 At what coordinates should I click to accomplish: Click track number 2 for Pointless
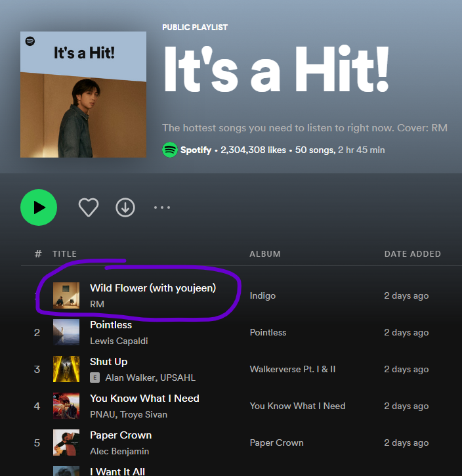37,332
